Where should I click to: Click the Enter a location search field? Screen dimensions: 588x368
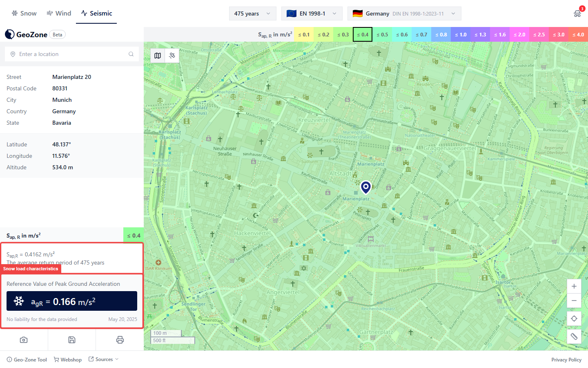point(71,54)
